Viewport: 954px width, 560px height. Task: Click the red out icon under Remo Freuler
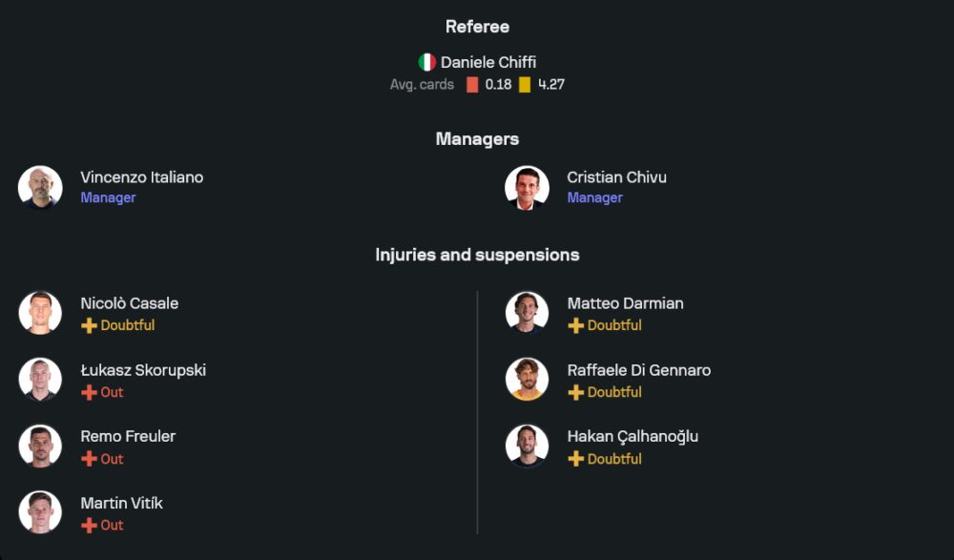point(89,459)
